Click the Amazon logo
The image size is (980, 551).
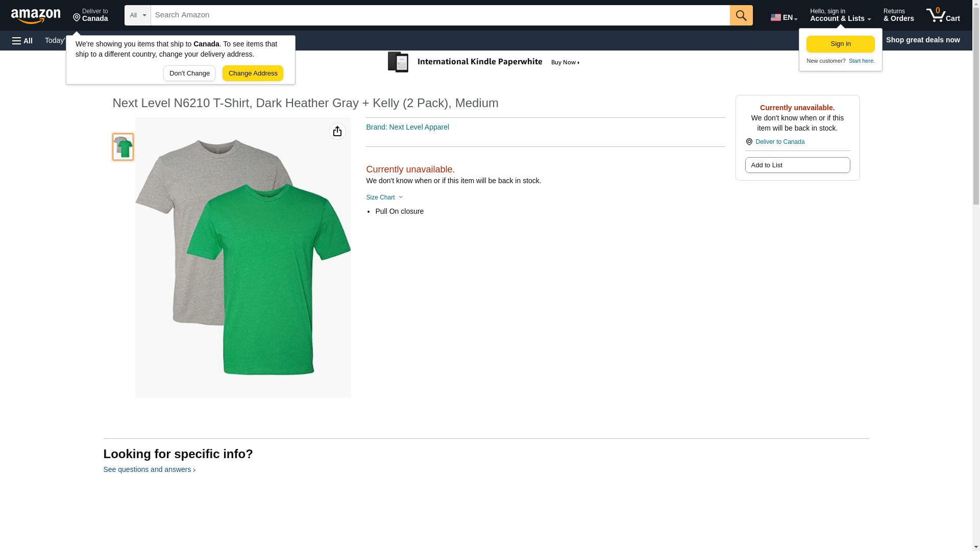point(36,16)
